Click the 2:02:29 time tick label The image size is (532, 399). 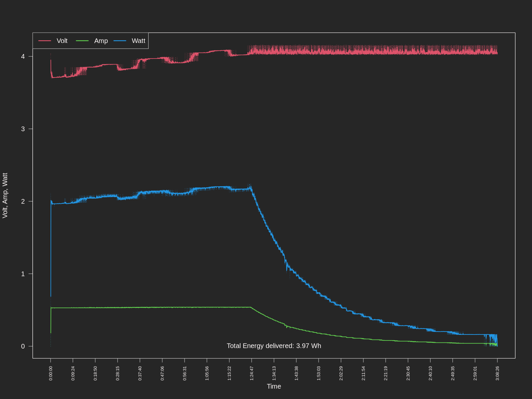point(341,373)
